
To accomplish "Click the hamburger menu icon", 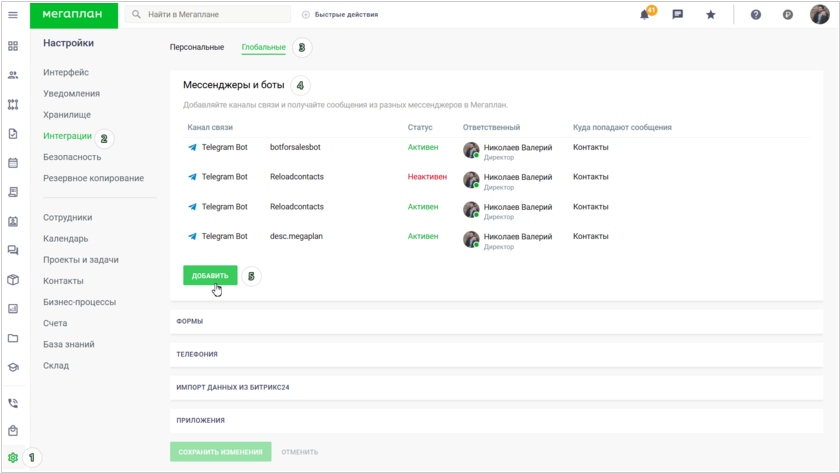I will click(13, 15).
